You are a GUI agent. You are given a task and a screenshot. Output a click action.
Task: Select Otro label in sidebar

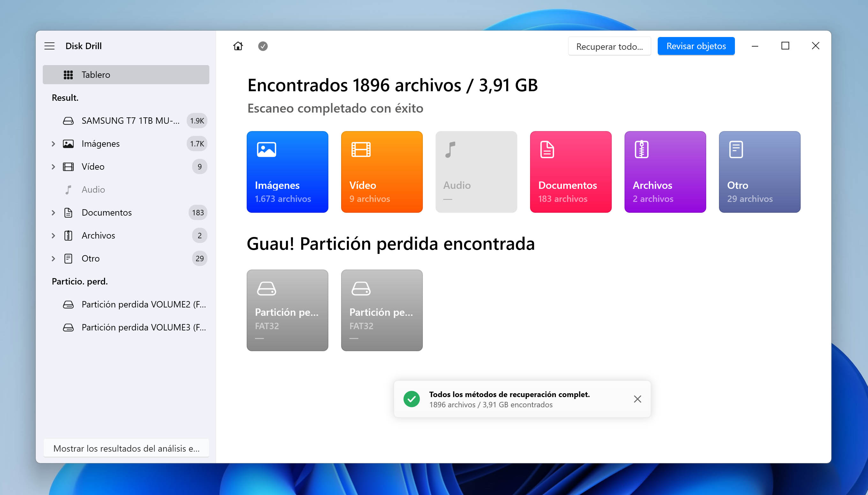[91, 258]
